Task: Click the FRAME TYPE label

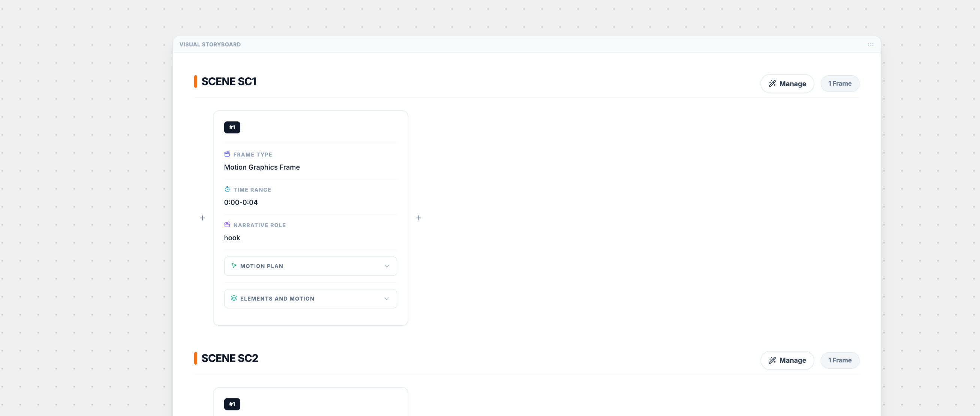Action: coord(253,155)
